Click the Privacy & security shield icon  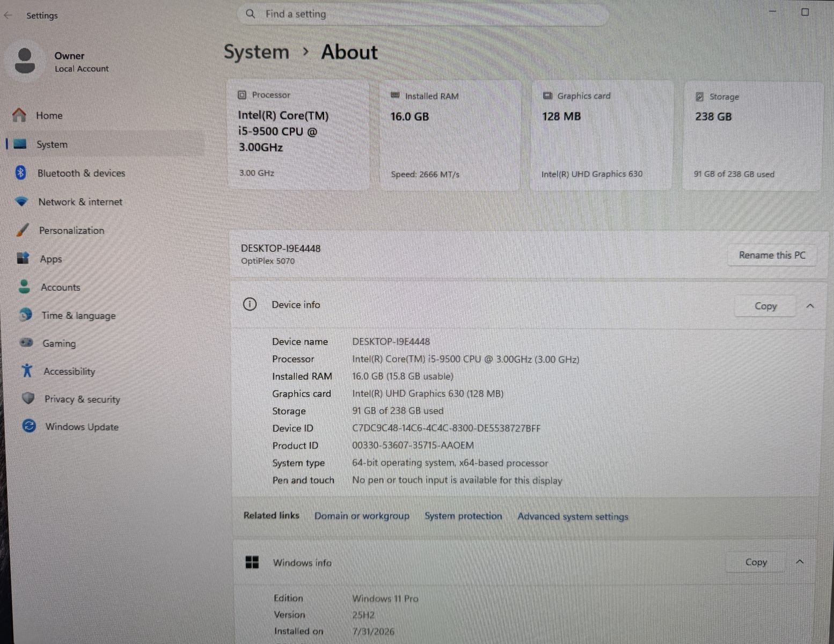28,398
